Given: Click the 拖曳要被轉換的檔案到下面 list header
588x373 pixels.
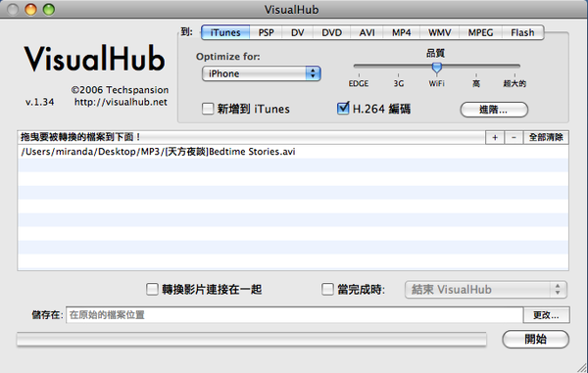Looking at the screenshot, I should (251, 137).
